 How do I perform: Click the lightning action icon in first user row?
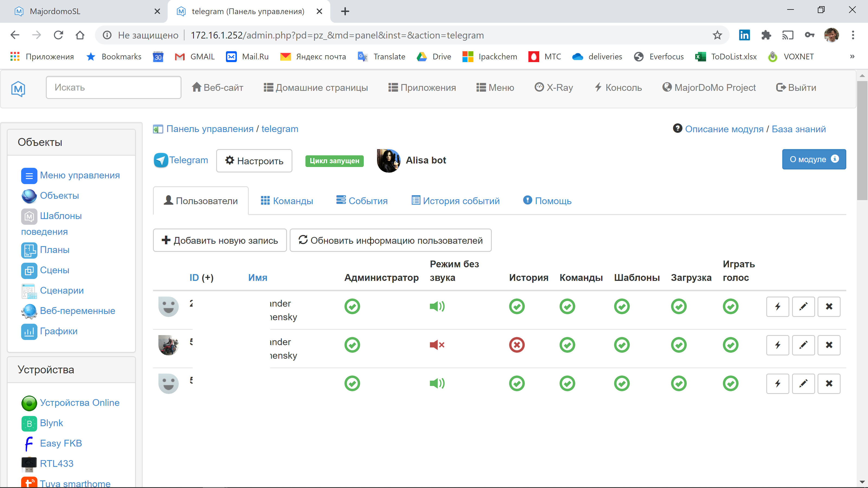(x=777, y=306)
